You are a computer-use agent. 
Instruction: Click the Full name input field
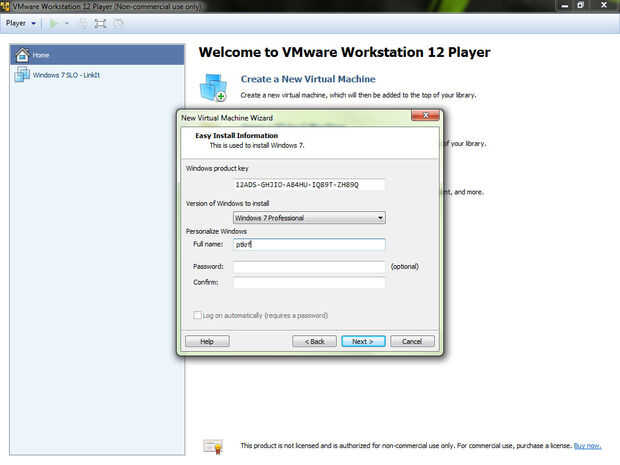coord(309,244)
